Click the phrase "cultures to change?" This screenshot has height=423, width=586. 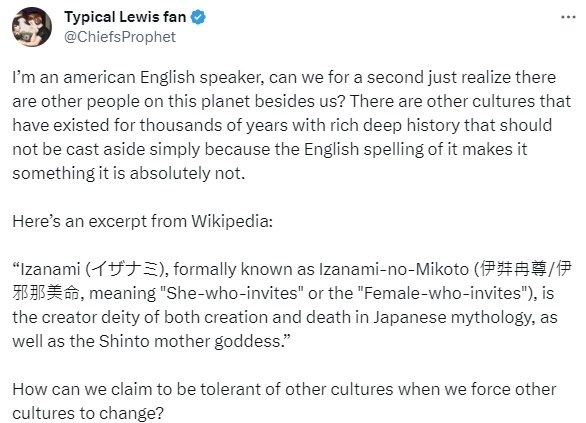(x=88, y=413)
